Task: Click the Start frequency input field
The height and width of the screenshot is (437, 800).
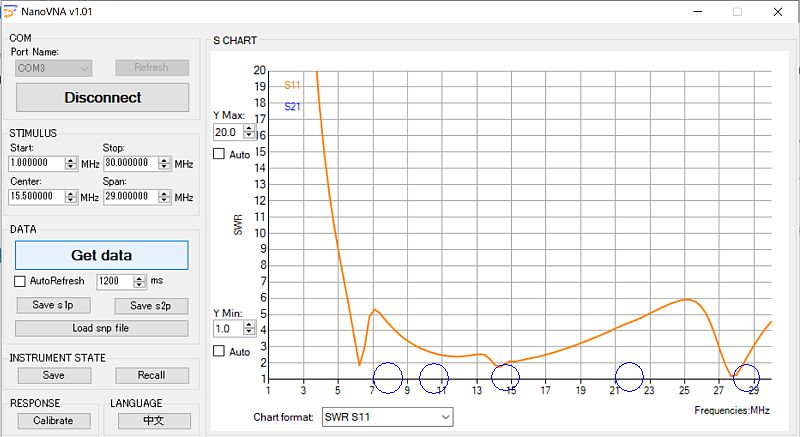Action: pyautogui.click(x=37, y=163)
